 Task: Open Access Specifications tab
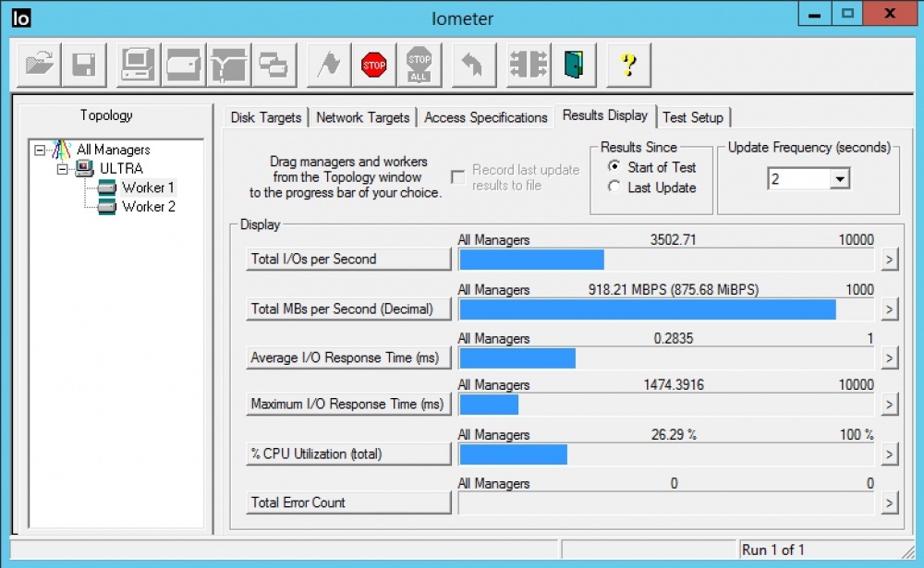pyautogui.click(x=486, y=117)
